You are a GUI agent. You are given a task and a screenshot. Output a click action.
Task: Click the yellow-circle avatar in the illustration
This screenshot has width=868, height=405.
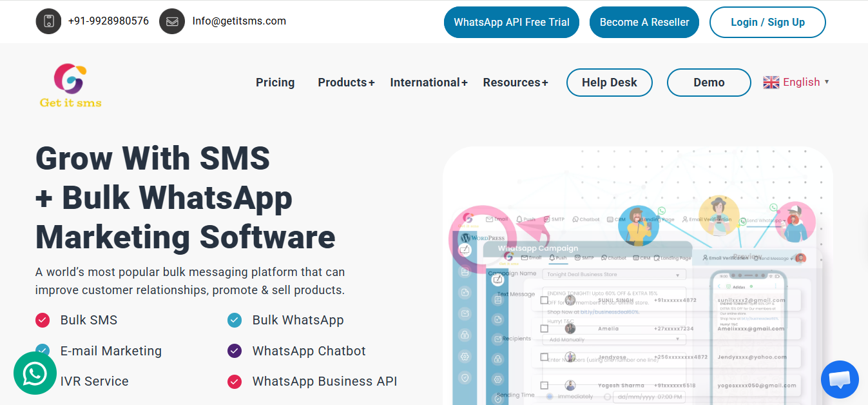pyautogui.click(x=719, y=215)
